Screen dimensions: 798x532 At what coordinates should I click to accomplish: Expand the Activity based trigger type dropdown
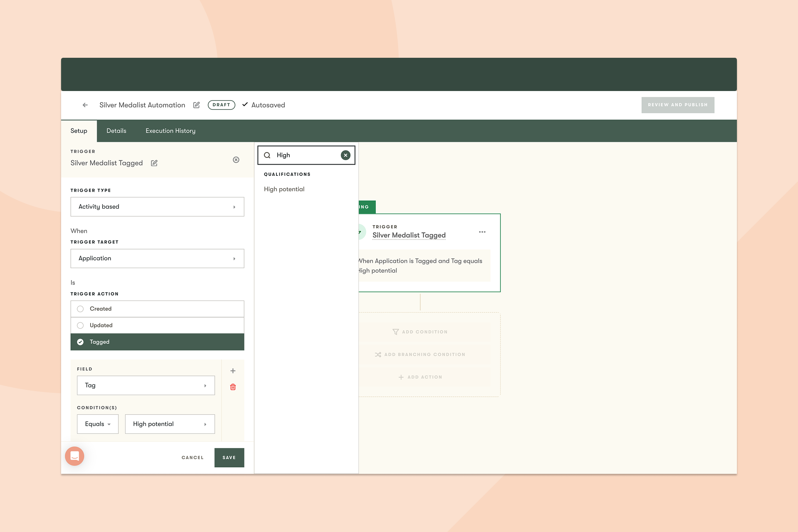coord(157,207)
